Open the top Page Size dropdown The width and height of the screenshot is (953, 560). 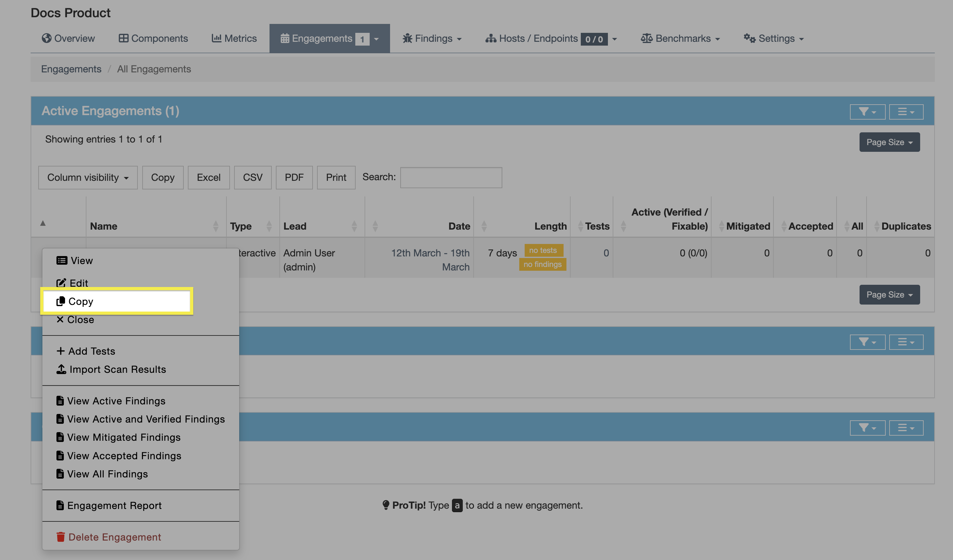(x=889, y=142)
